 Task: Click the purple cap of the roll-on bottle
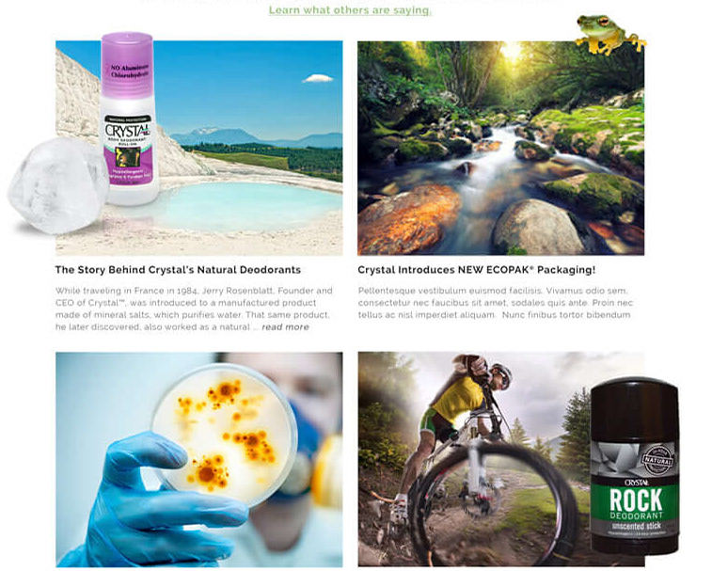pyautogui.click(x=127, y=64)
